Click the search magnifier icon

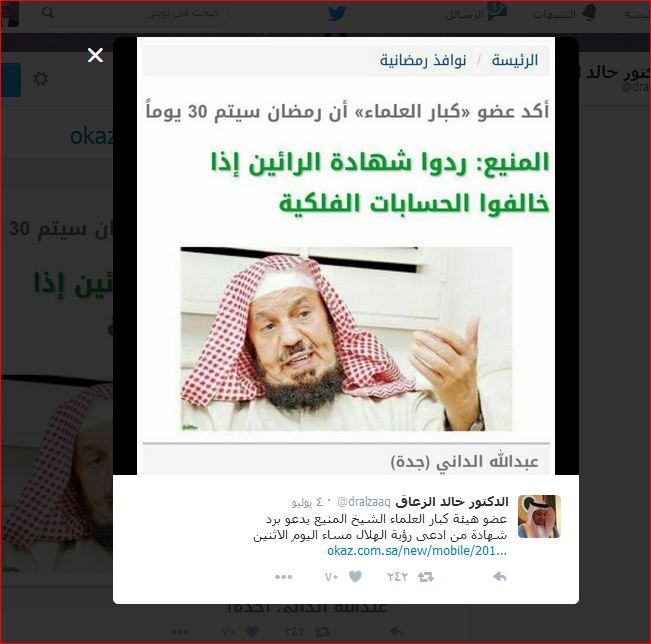click(x=48, y=13)
